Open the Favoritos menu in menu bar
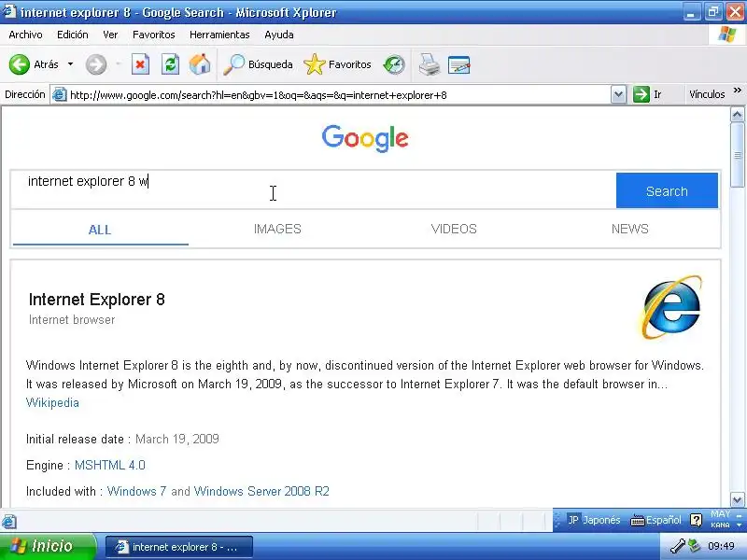The image size is (747, 560). 153,35
